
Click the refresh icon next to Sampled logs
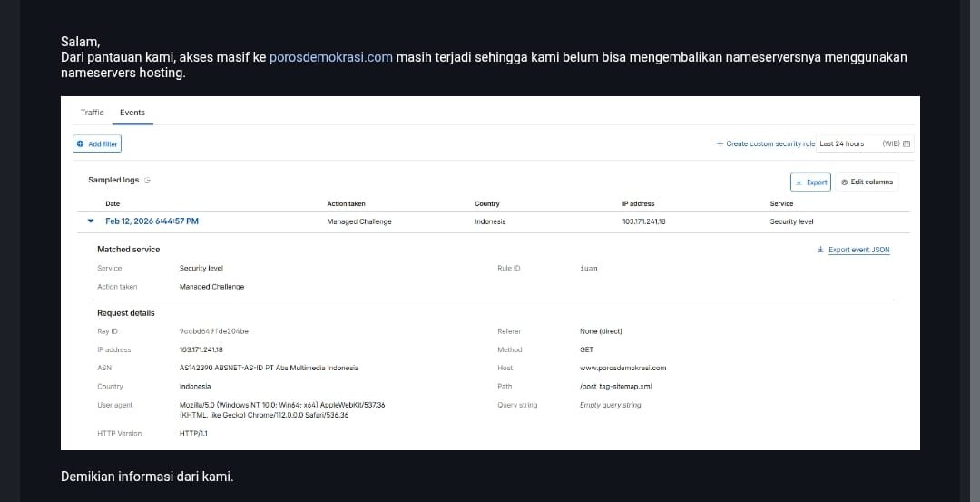click(x=148, y=181)
